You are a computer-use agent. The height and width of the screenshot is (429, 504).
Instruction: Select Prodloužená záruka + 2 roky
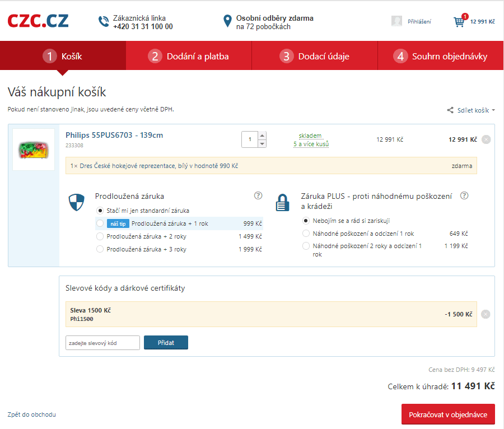point(100,236)
